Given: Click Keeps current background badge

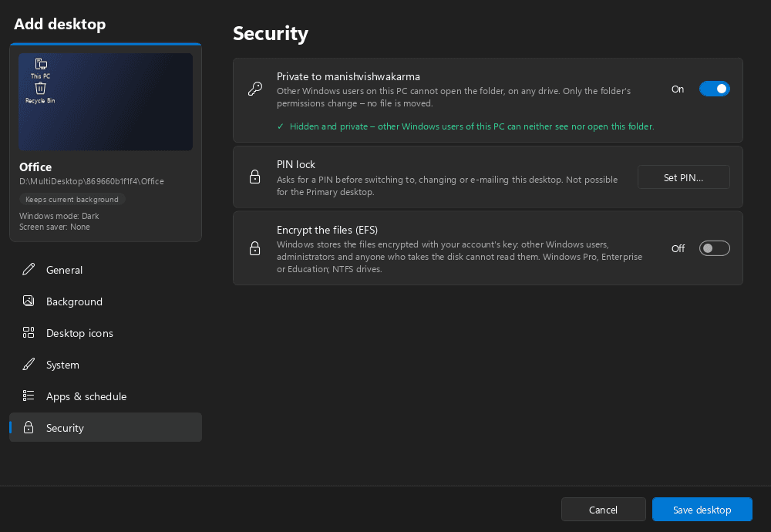Looking at the screenshot, I should (72, 199).
